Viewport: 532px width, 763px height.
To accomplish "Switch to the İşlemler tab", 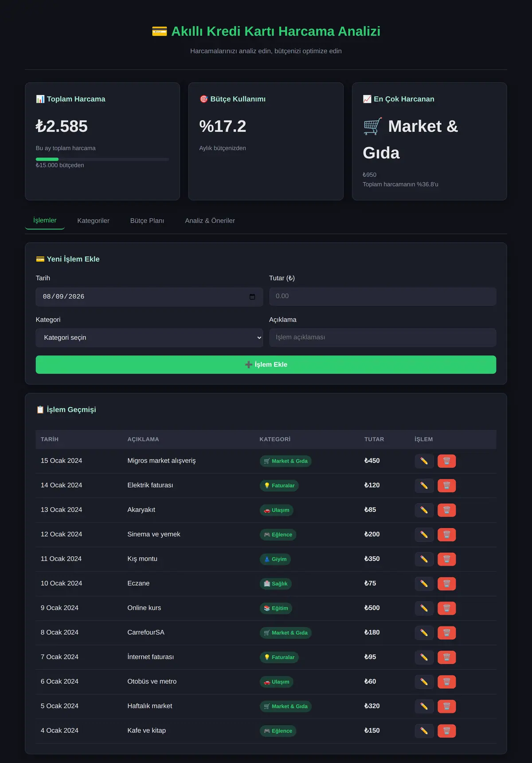I will click(x=45, y=220).
